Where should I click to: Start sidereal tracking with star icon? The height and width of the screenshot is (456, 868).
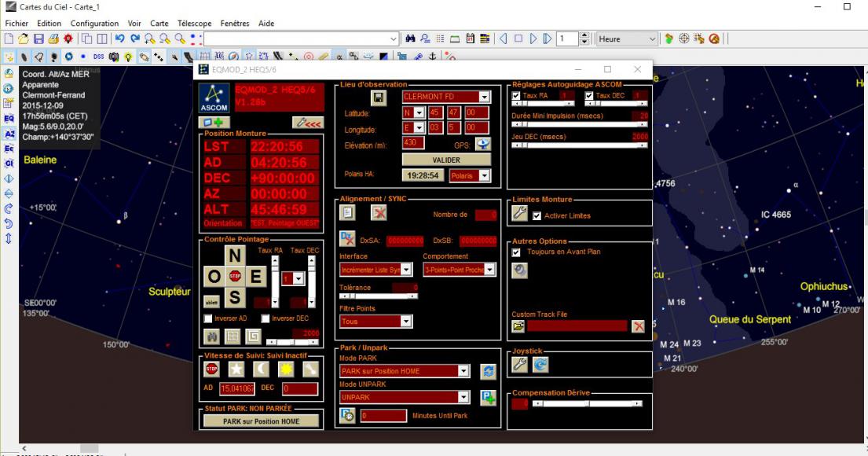[236, 369]
